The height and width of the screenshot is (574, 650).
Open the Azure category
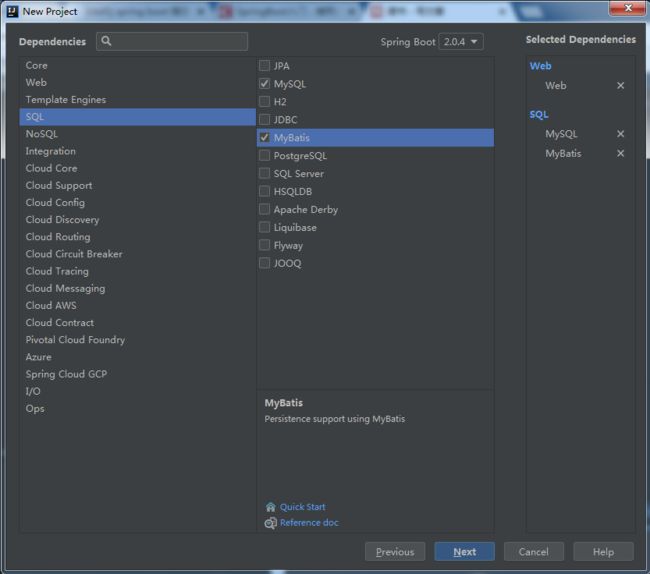[138, 357]
